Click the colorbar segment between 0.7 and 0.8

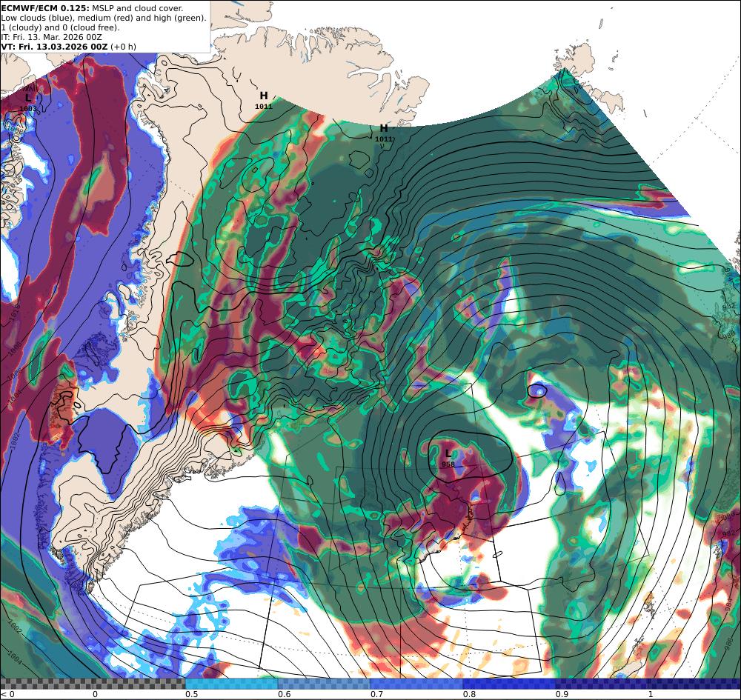(x=416, y=684)
